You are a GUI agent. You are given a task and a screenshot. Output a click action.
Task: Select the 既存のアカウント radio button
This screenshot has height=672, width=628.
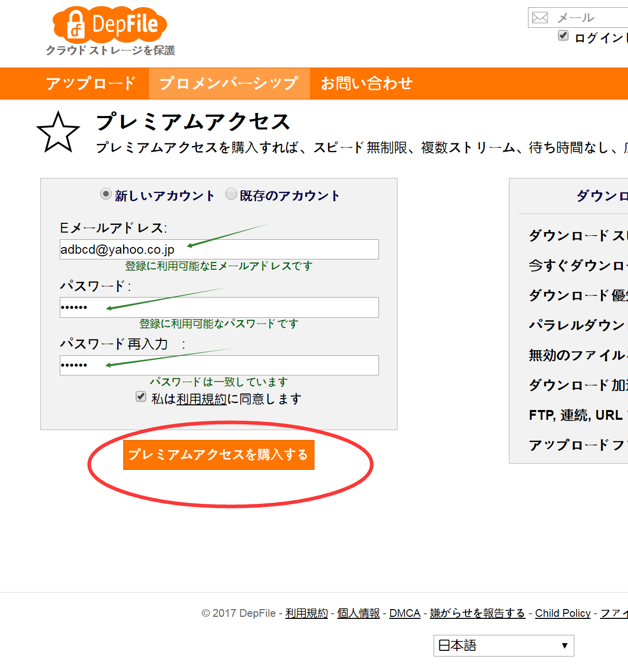click(231, 194)
